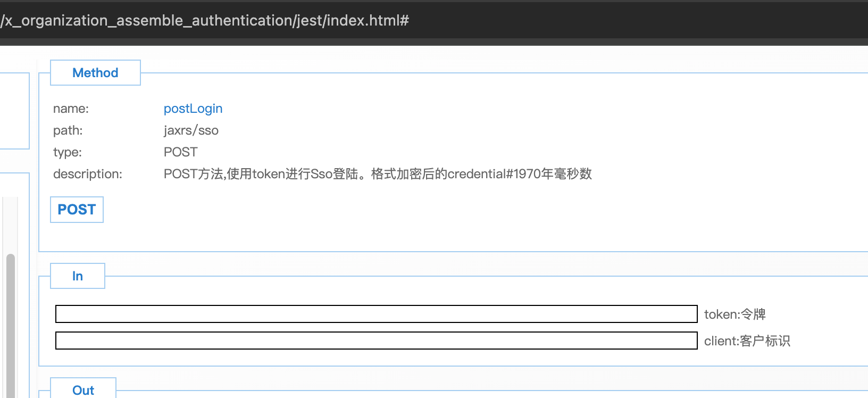Click the name: row label
The width and height of the screenshot is (868, 398).
[71, 109]
